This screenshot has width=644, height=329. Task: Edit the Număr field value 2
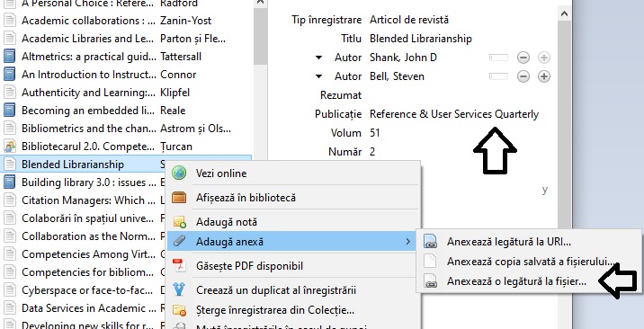point(372,152)
